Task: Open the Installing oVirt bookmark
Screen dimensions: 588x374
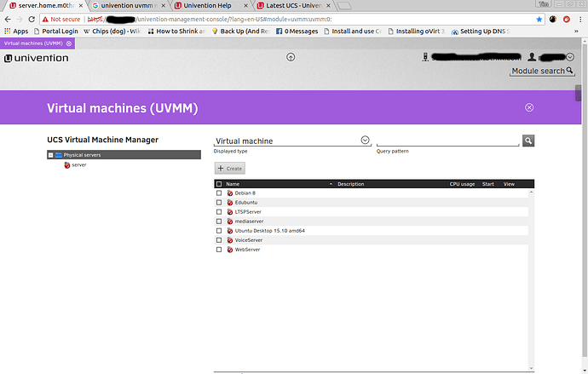Action: coord(416,32)
